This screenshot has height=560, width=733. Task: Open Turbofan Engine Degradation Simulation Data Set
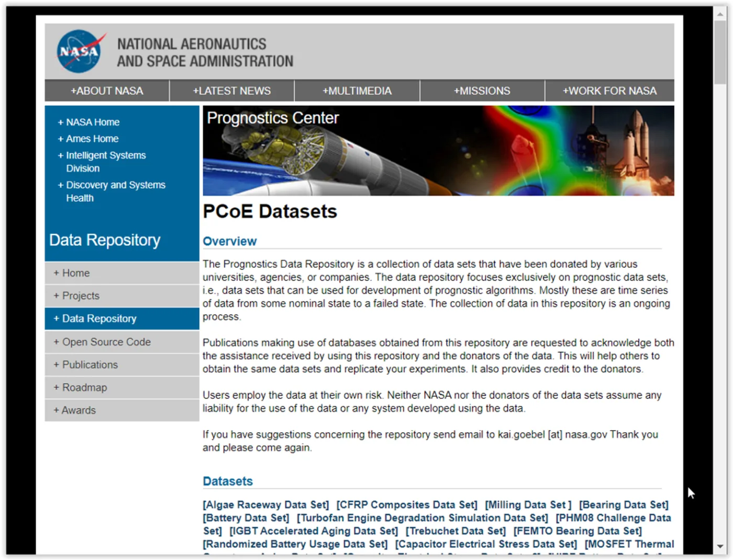coord(423,518)
